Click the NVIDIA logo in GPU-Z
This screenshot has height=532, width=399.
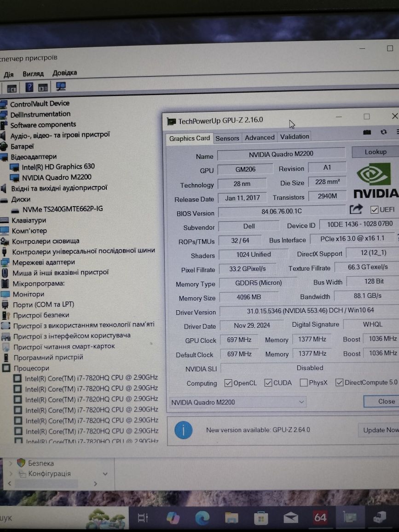[376, 181]
